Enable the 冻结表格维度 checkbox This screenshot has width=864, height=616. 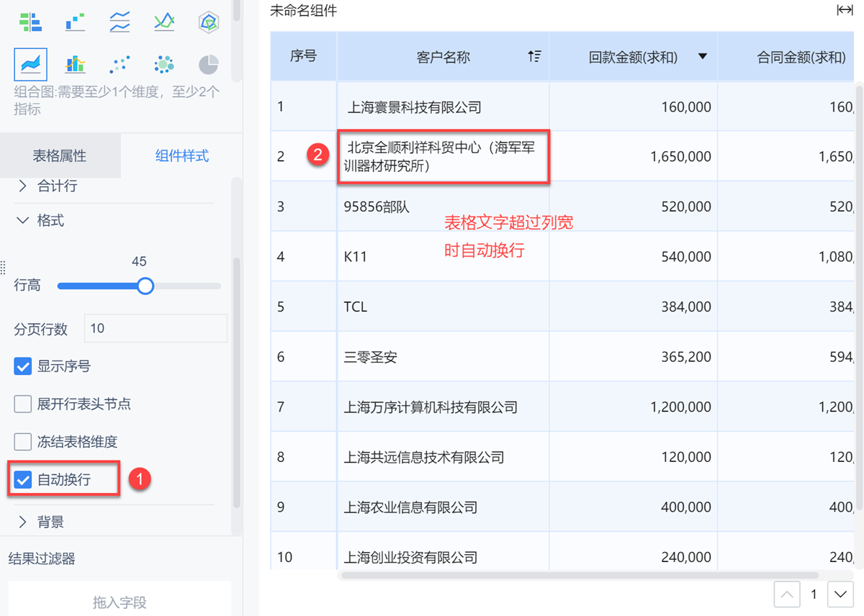coord(23,441)
